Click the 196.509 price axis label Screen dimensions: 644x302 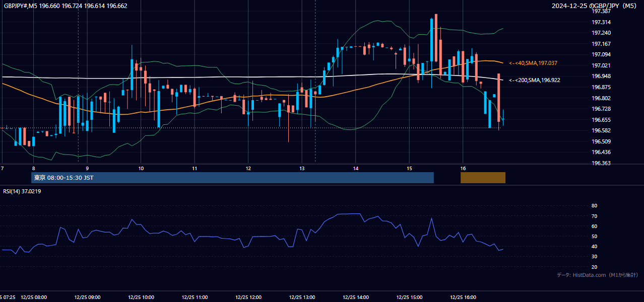(x=601, y=141)
